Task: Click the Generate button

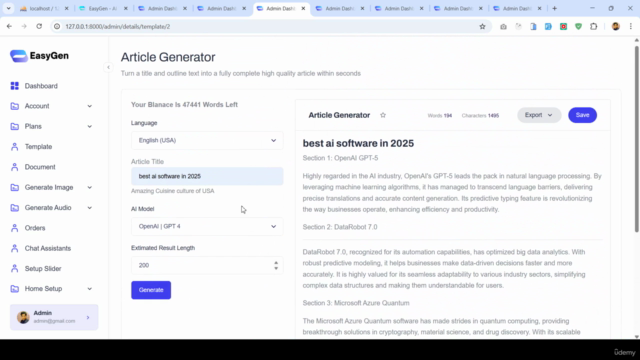Action: point(151,290)
